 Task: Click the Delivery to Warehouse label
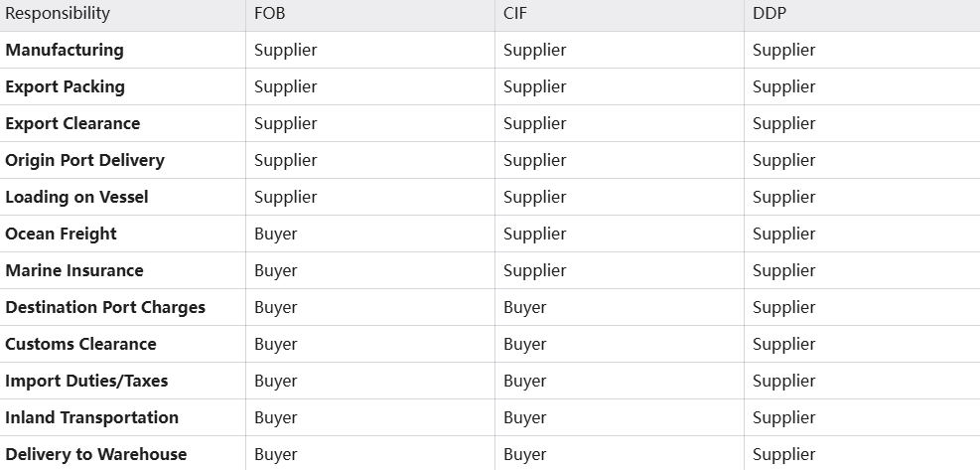tap(95, 454)
